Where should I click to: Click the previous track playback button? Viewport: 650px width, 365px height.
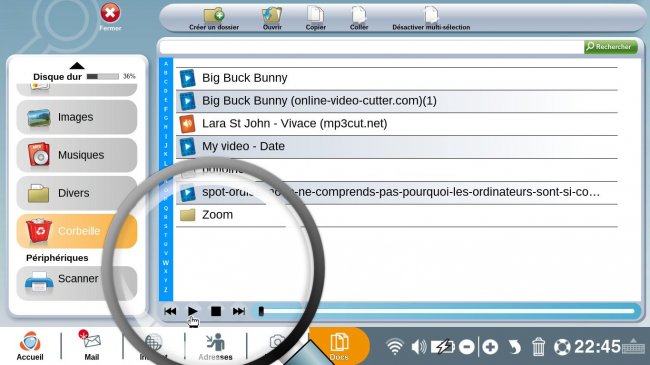click(170, 311)
